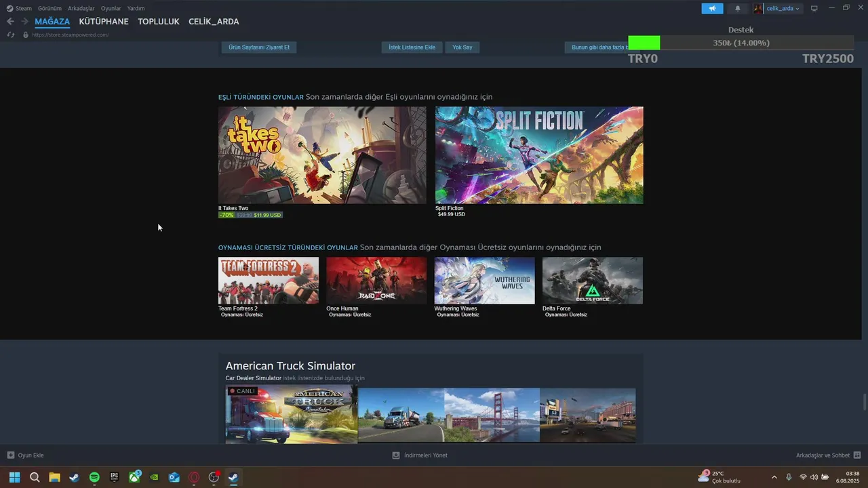Open the Windows Start menu

click(x=14, y=477)
